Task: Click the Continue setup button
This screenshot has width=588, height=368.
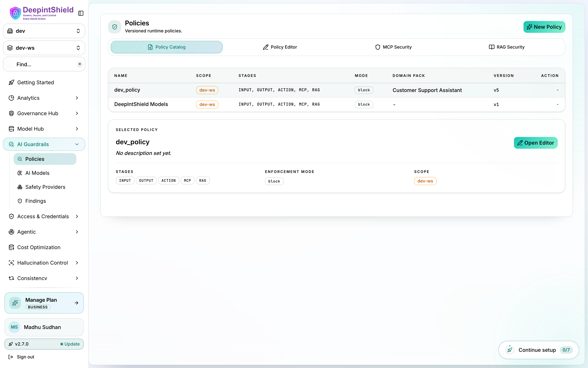Action: [538, 350]
